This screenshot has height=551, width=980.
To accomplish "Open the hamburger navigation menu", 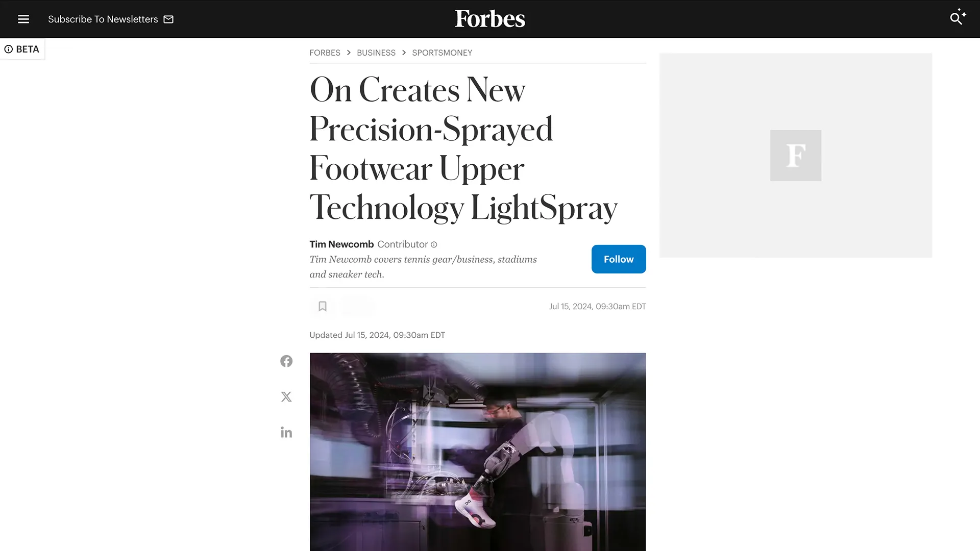I will (23, 19).
